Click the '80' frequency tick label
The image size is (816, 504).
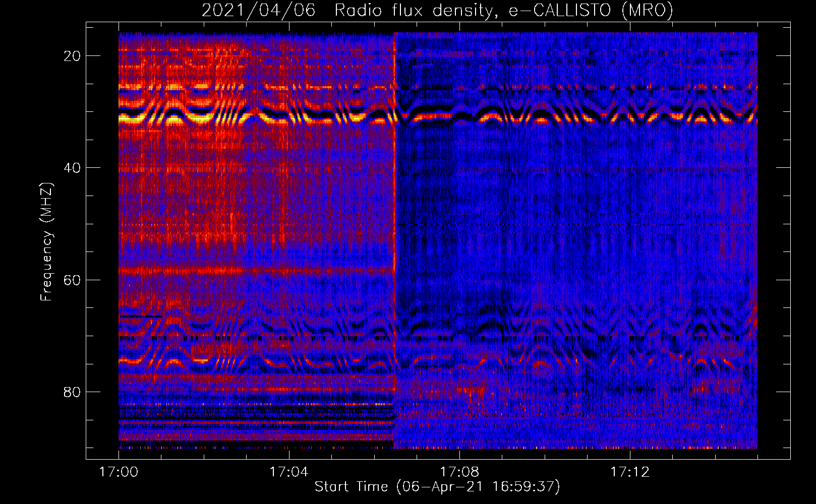73,392
